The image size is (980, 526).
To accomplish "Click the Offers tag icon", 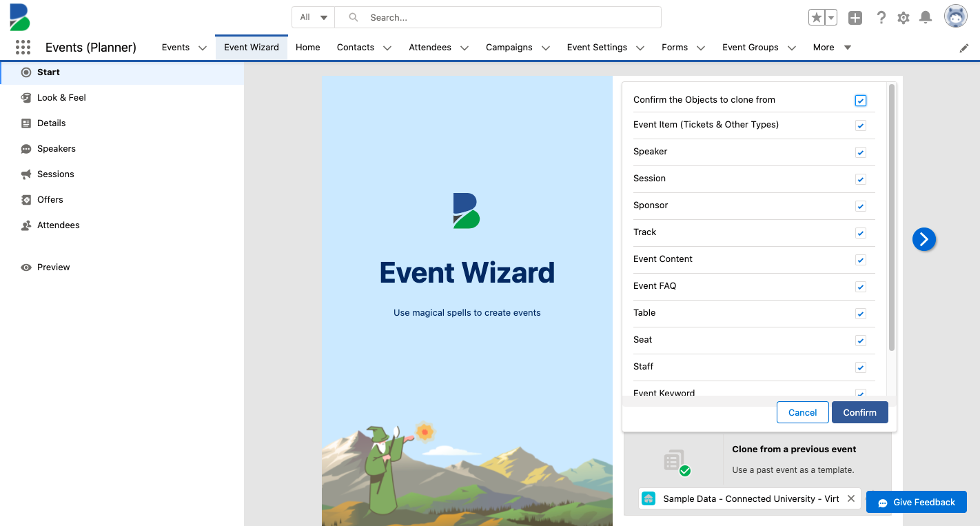I will [26, 200].
